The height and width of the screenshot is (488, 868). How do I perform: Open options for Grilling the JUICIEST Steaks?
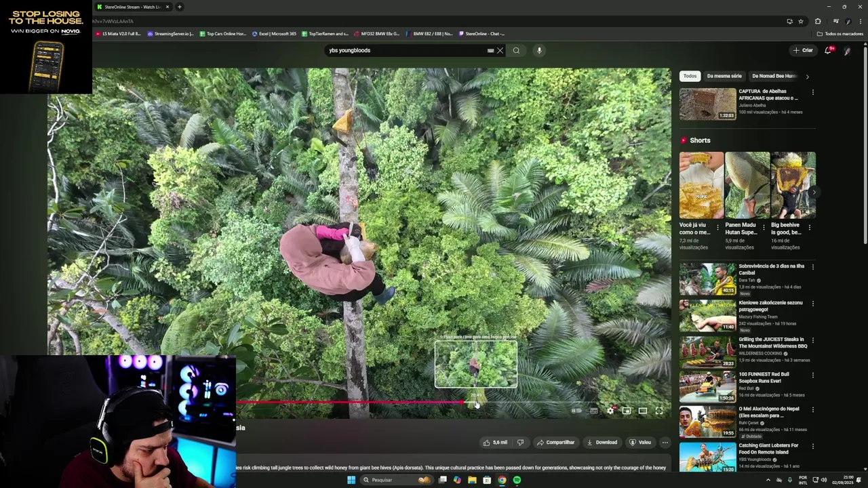pyautogui.click(x=812, y=340)
